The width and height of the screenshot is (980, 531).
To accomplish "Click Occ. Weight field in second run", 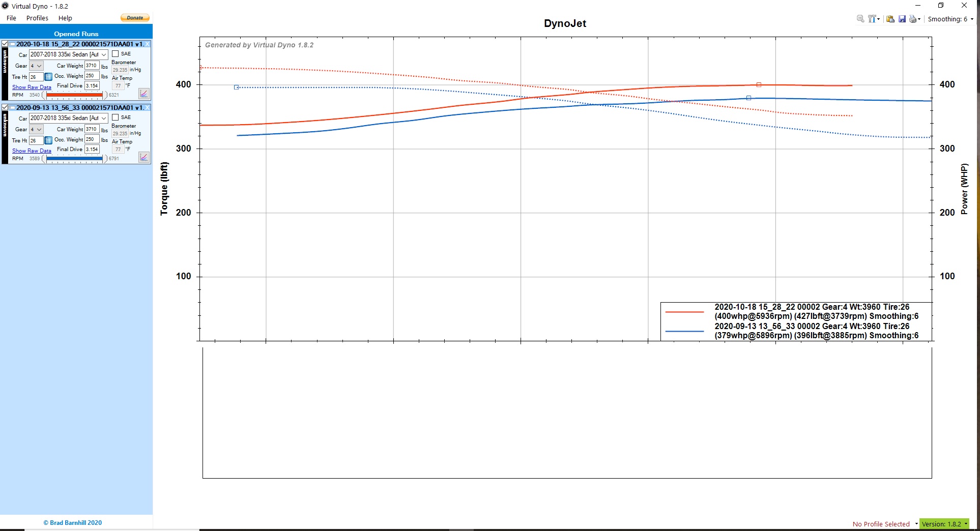I will click(92, 139).
